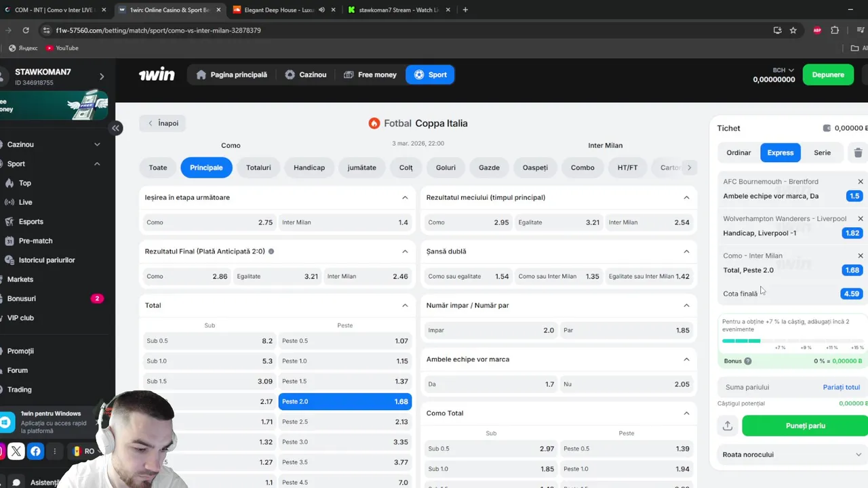Screen dimensions: 868x488
Task: Collapse Șansă dublă section
Action: [x=686, y=251]
